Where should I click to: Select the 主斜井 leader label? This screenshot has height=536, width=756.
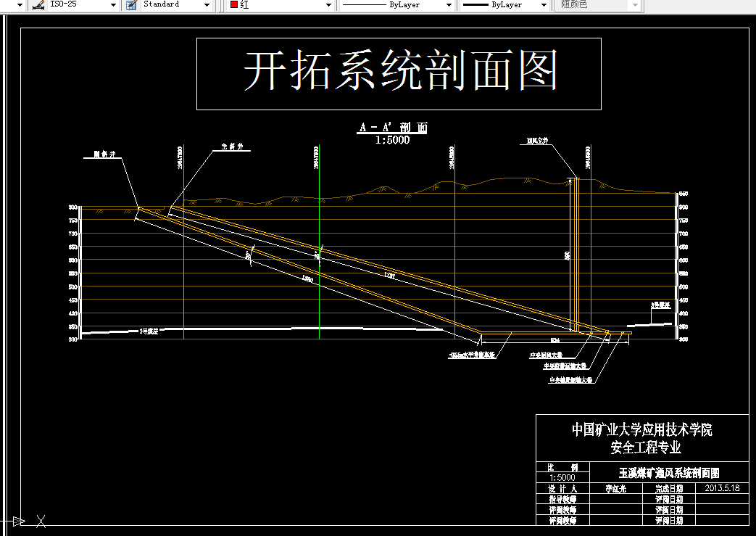(x=233, y=147)
